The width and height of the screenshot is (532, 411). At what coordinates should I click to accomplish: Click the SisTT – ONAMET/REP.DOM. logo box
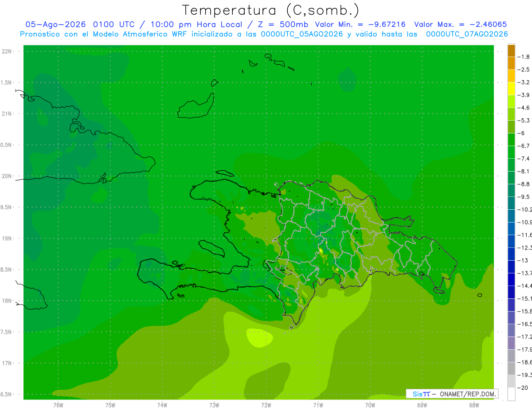coord(452,394)
